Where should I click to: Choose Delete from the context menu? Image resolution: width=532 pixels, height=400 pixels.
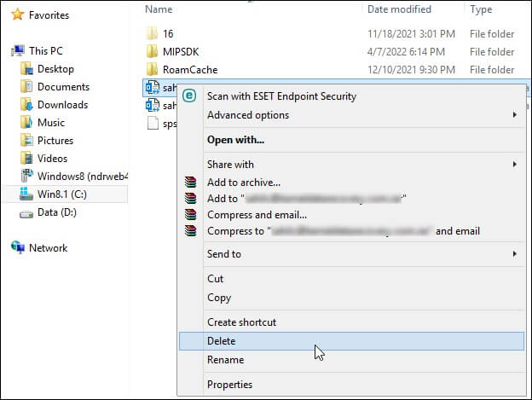coord(222,341)
